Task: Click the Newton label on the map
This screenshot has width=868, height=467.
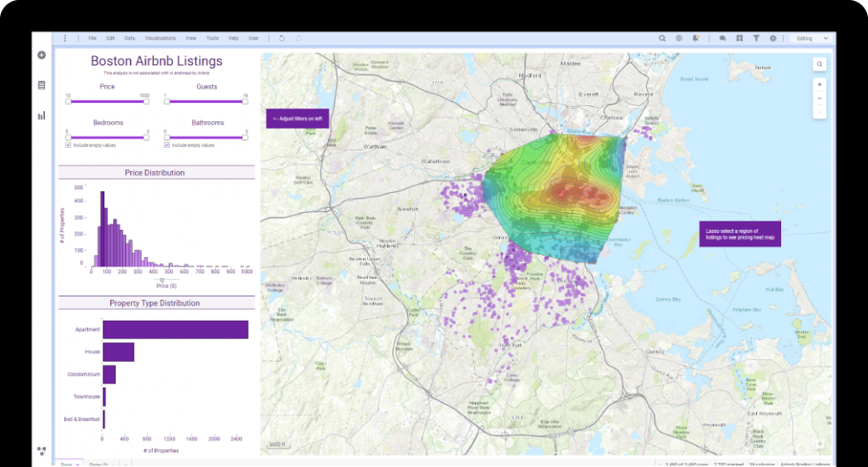Action: tap(408, 209)
